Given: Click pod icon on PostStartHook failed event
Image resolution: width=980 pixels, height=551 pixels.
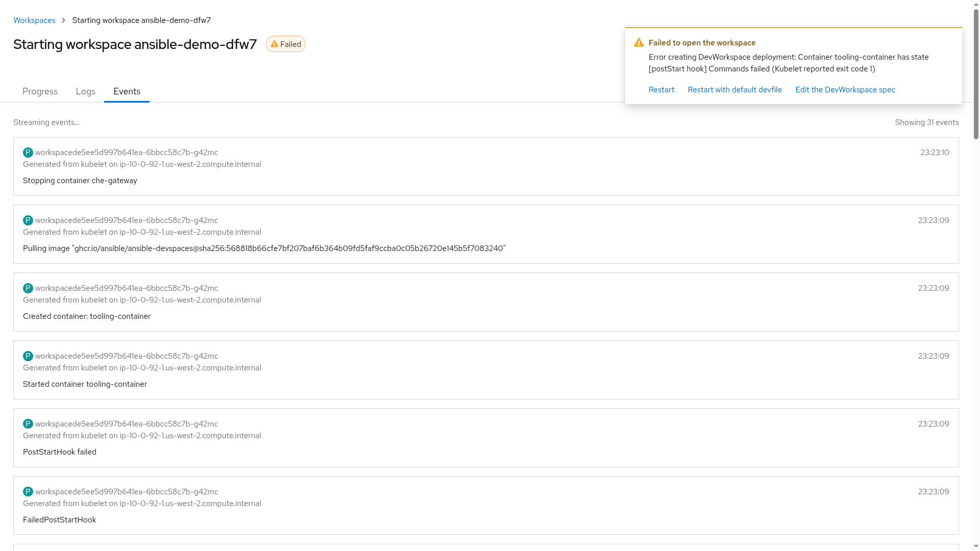Looking at the screenshot, I should click(x=28, y=424).
